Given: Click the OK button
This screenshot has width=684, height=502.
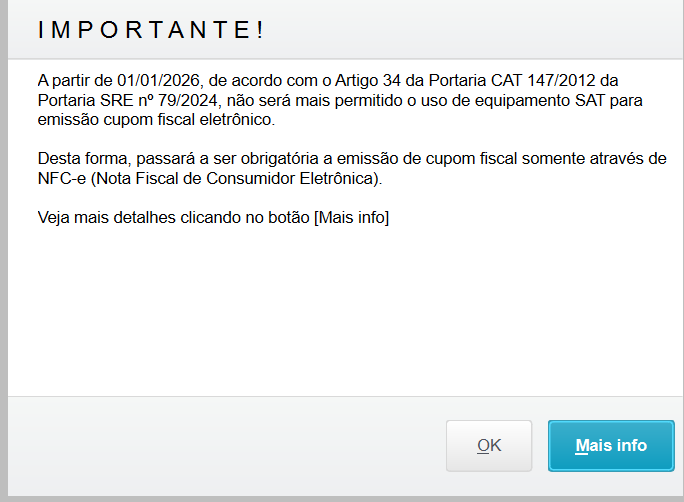Looking at the screenshot, I should click(489, 445).
